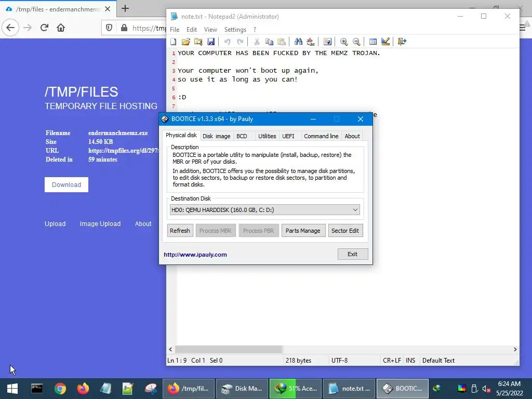Click Zoom out magnifier icon in Notepad2
This screenshot has width=532, height=399.
[x=356, y=42]
